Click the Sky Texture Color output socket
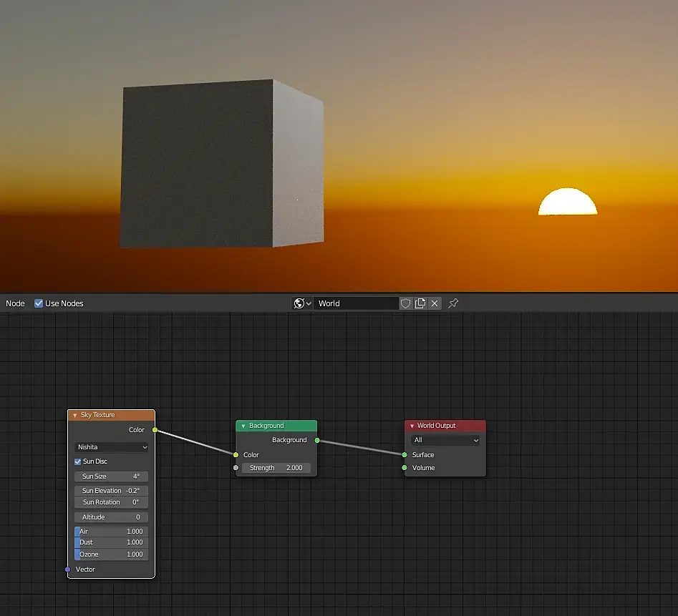 (155, 430)
